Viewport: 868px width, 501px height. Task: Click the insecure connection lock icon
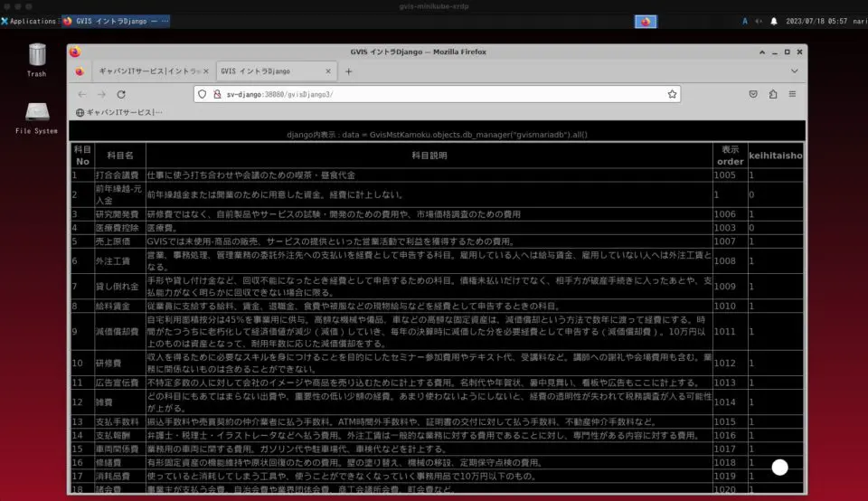(x=216, y=94)
